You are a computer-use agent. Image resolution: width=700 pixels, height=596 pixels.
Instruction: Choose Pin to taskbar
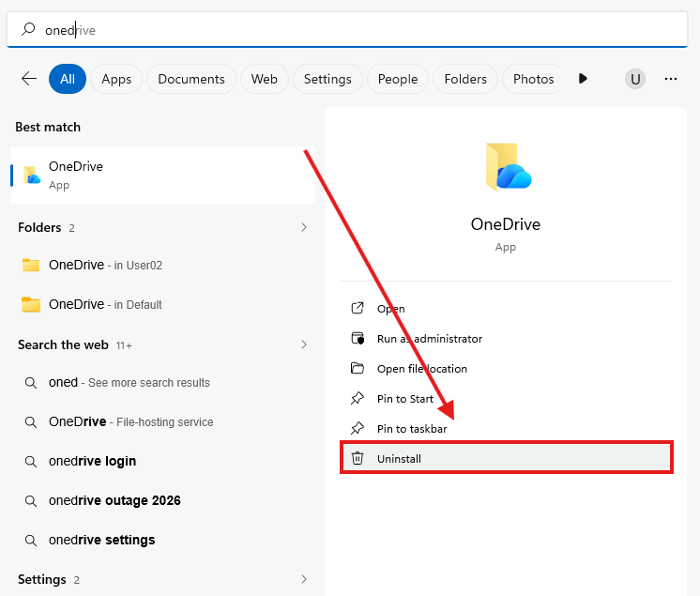(x=506, y=429)
